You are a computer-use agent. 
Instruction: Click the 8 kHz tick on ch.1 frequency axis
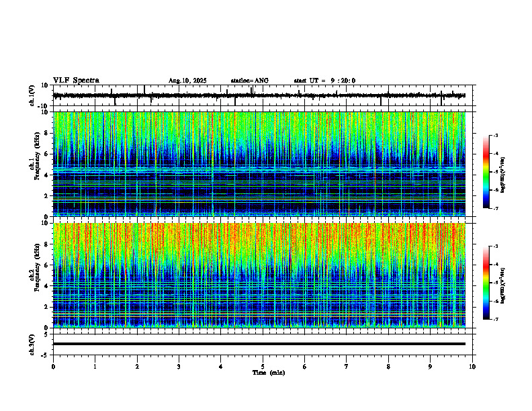(47, 133)
